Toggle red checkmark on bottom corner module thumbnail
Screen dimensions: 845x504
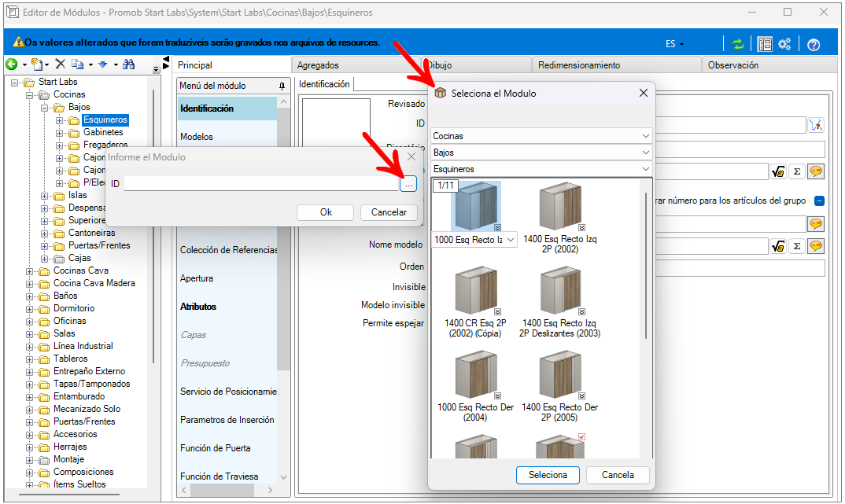[x=581, y=437]
